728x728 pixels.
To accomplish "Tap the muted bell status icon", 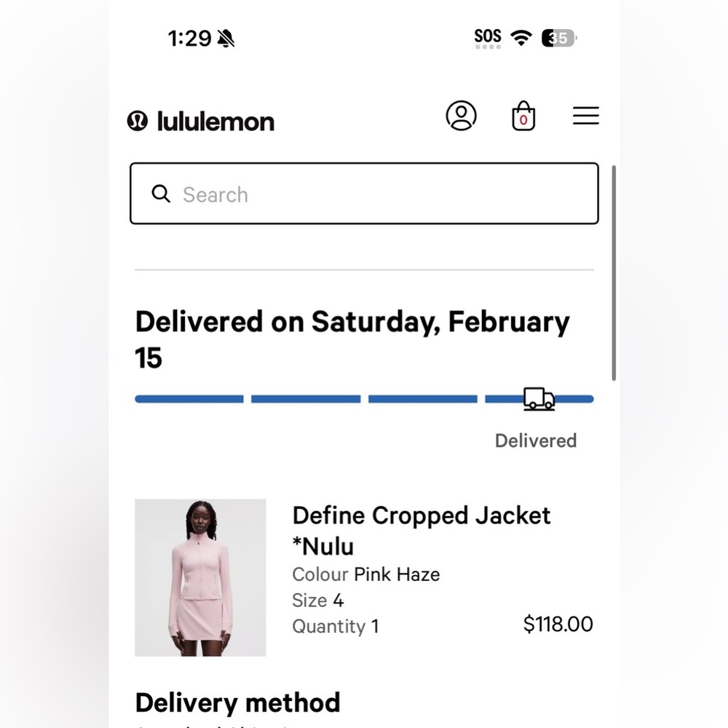I will [x=226, y=39].
